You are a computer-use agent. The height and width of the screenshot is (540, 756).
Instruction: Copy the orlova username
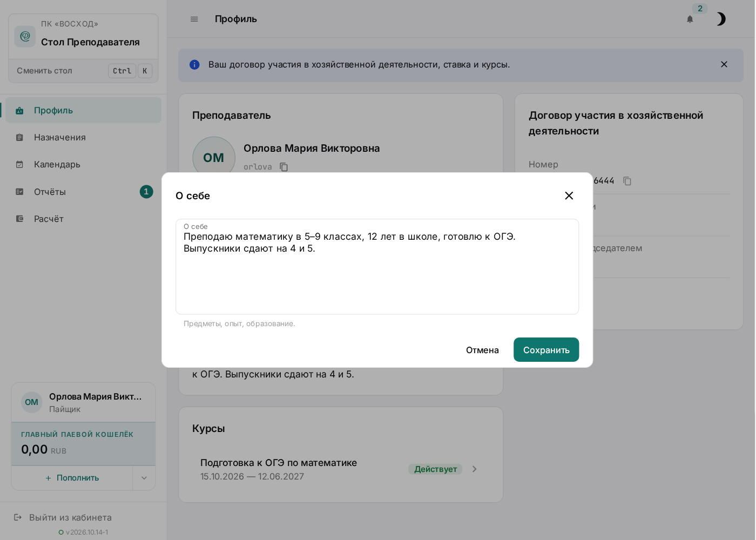[x=283, y=167]
